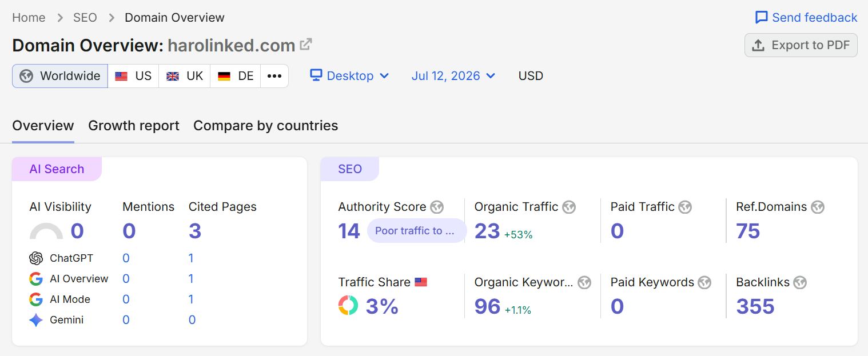Open more countries ellipsis menu
868x356 pixels.
pyautogui.click(x=274, y=76)
